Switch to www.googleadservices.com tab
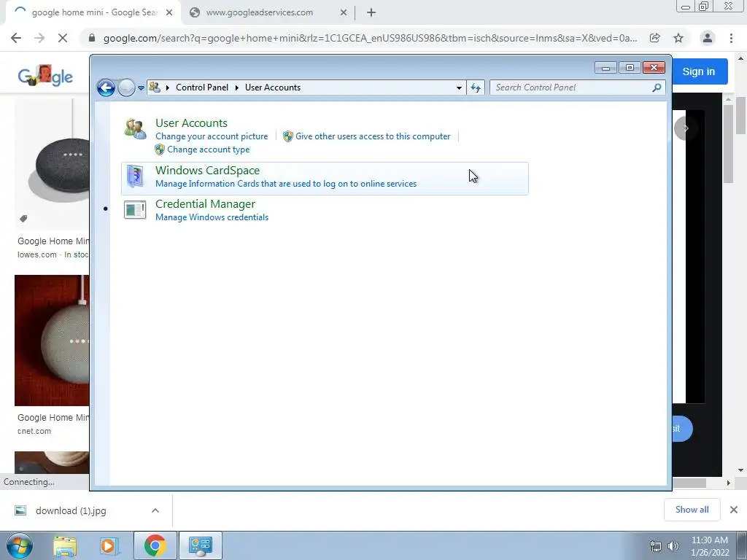The height and width of the screenshot is (560, 747). click(259, 12)
